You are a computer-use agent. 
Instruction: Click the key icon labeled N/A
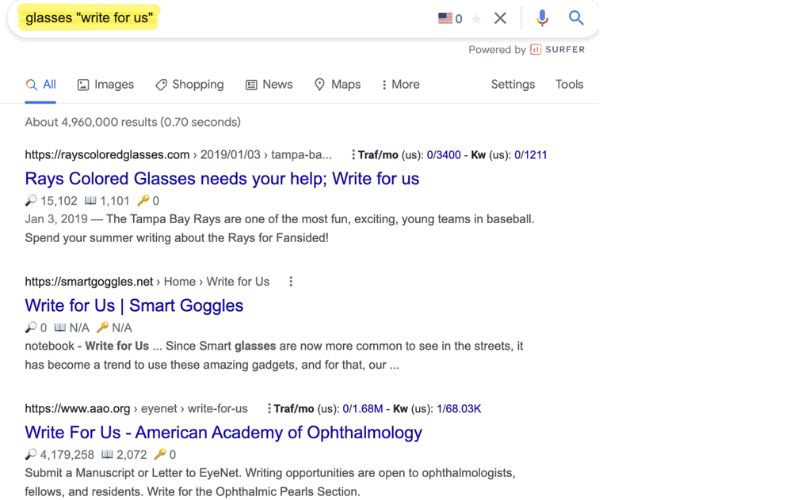tap(103, 328)
